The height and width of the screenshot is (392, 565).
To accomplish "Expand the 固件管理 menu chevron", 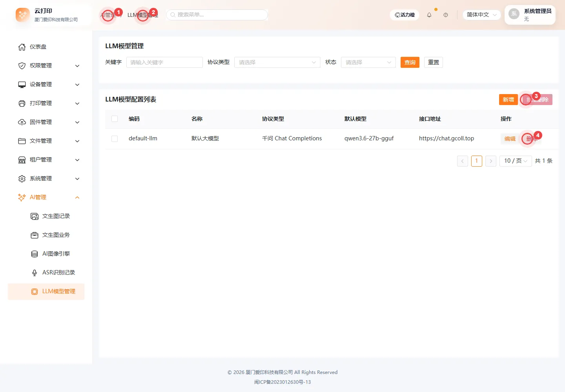I will [x=77, y=122].
